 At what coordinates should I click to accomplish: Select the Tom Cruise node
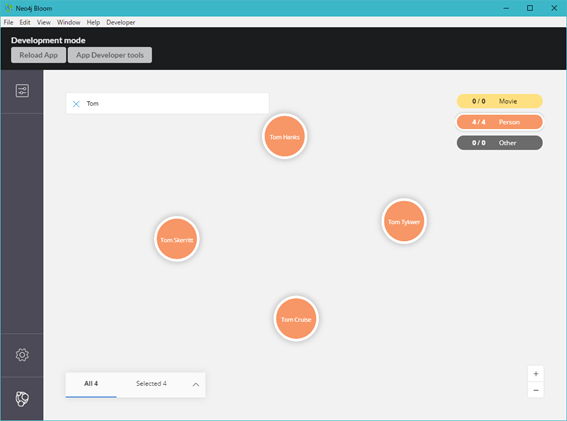[296, 319]
